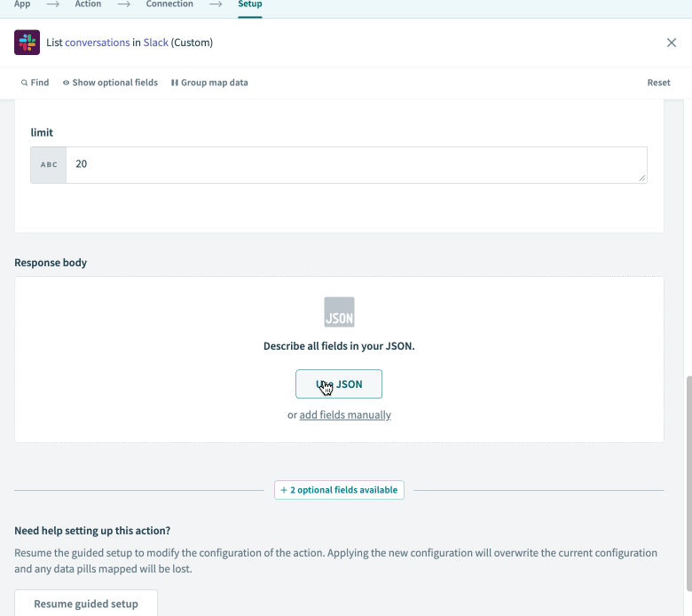Click the ABC text type indicator

(x=49, y=165)
